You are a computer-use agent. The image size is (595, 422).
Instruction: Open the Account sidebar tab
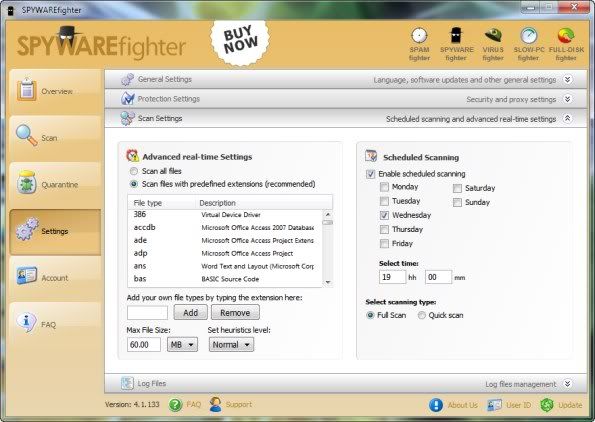[x=55, y=278]
